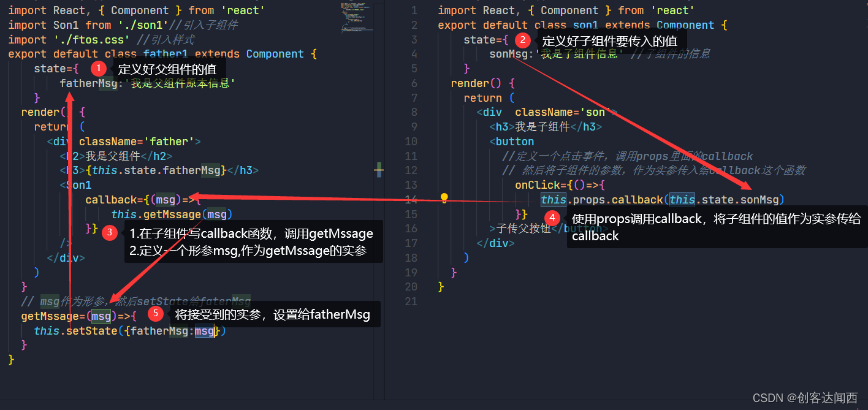The image size is (868, 410).
Task: Click 我是子组件 heading on line 9
Action: point(542,127)
